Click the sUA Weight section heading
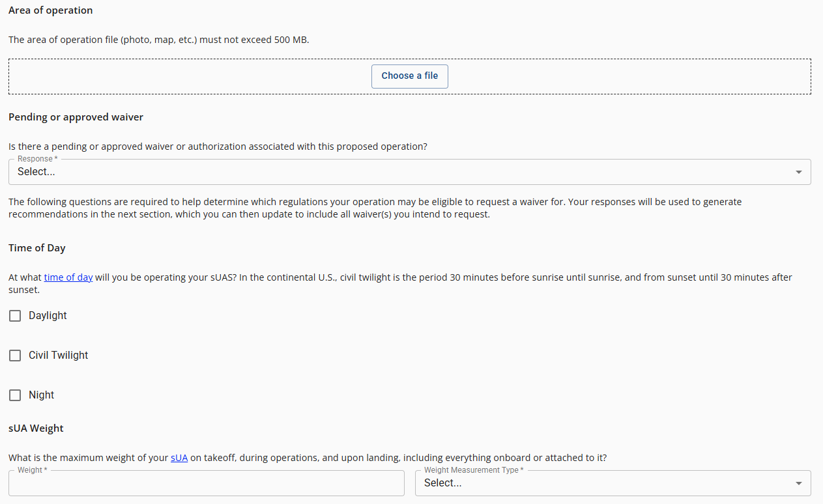Viewport: 823px width, 504px height. [36, 428]
